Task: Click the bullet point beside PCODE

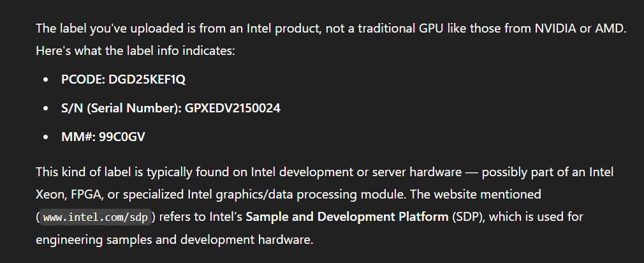Action: point(45,79)
